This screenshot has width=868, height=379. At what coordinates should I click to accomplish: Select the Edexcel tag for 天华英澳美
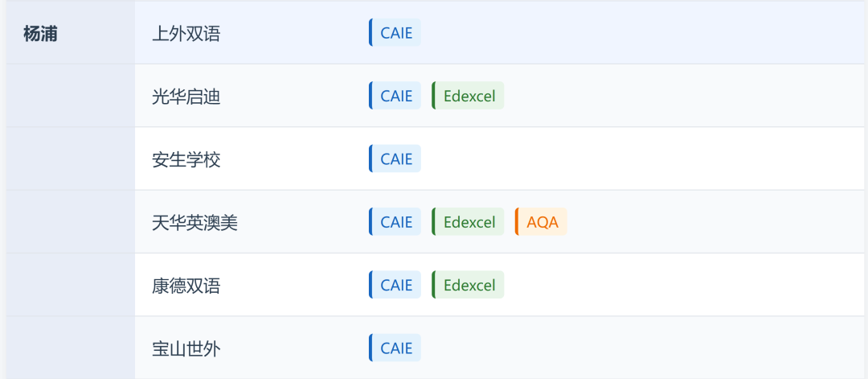coord(469,221)
